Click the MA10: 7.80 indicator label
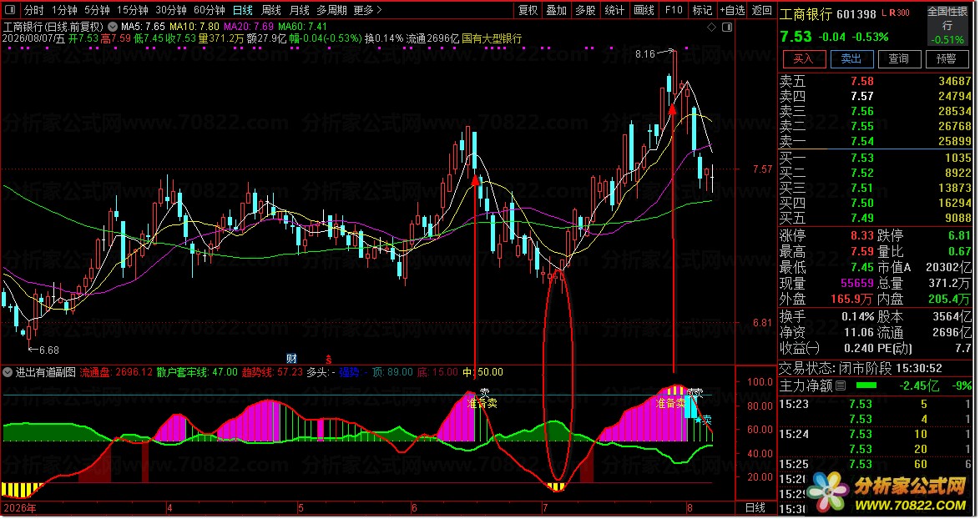Screen dimensions: 980x519 coord(194,27)
